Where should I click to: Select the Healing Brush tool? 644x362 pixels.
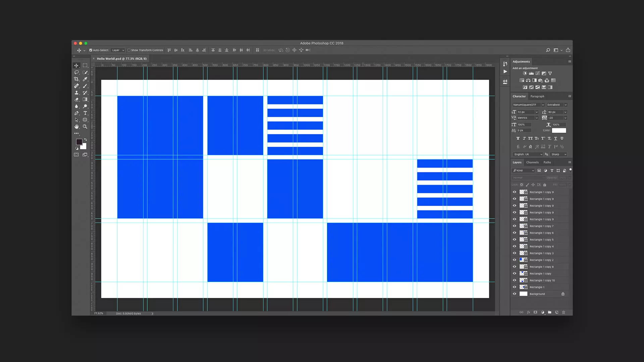point(76,86)
